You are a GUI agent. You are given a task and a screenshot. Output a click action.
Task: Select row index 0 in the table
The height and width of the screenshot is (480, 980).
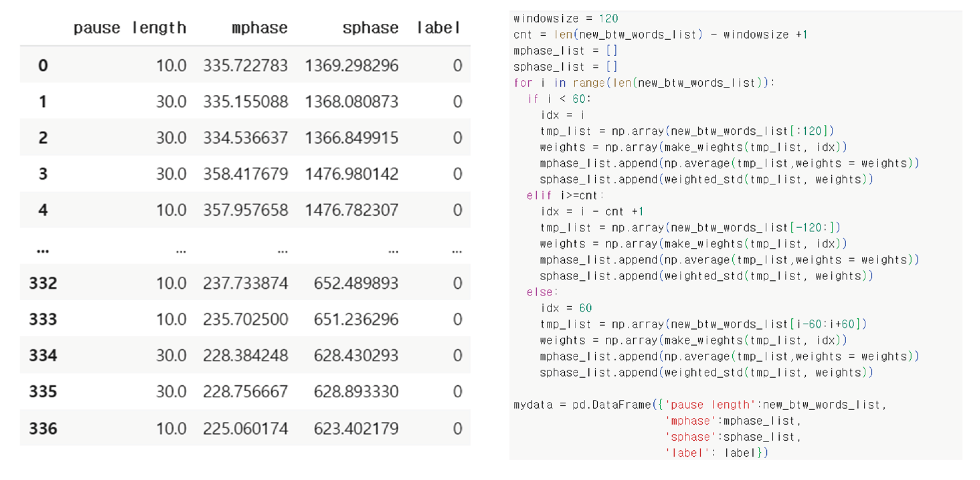pyautogui.click(x=43, y=66)
